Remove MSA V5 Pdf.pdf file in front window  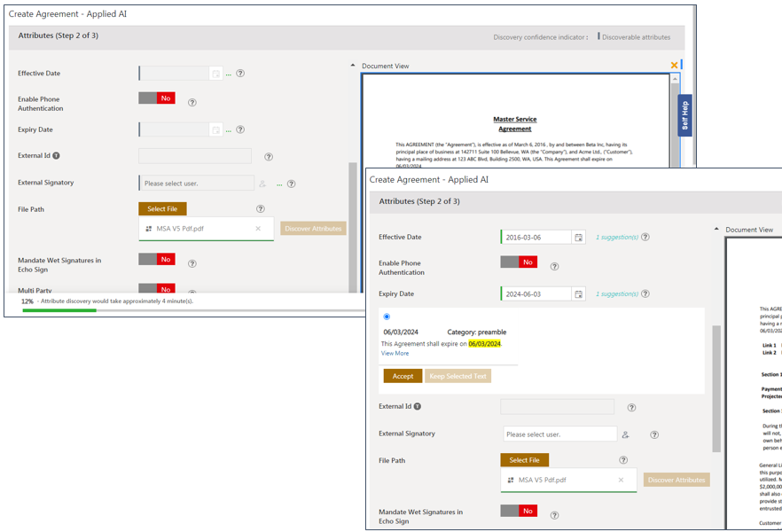(621, 480)
